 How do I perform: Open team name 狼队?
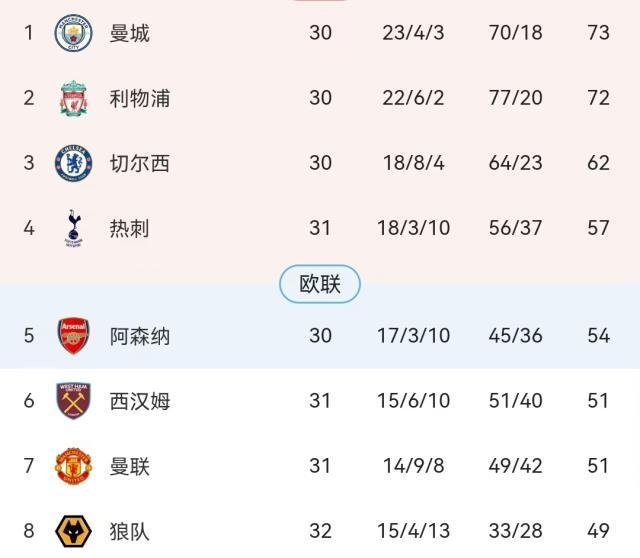click(130, 531)
